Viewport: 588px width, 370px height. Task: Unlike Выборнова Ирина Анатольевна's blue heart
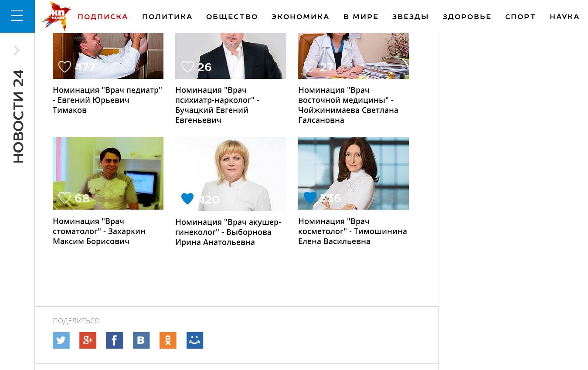pyautogui.click(x=187, y=199)
